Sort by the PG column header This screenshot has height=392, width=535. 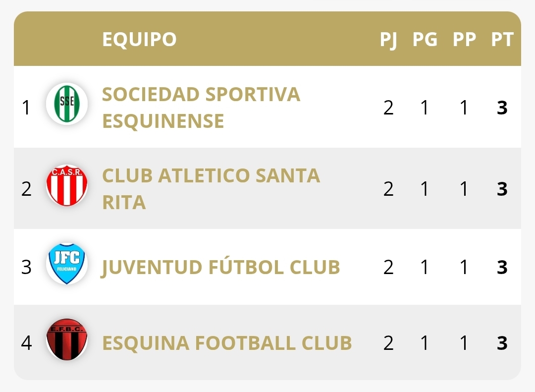point(425,40)
